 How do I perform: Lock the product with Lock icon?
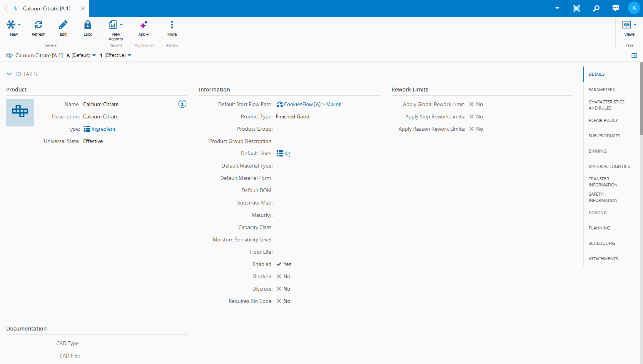pos(88,25)
